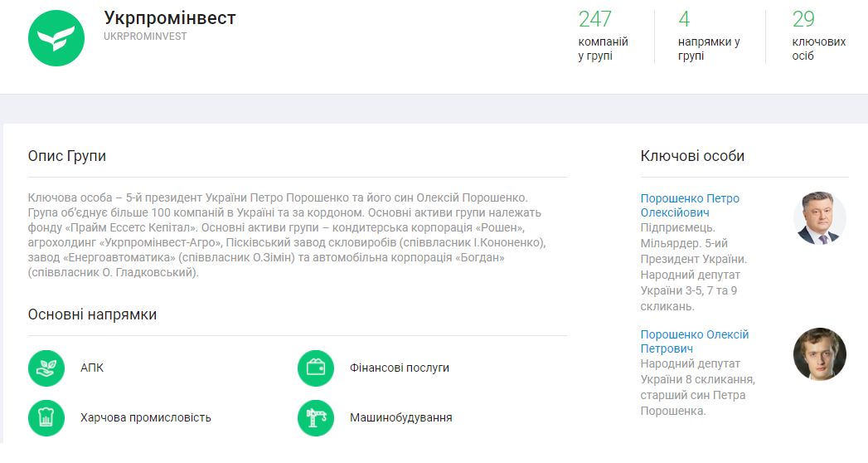Click the 247 компаній у групі counter
This screenshot has height=463, width=868.
603,37
